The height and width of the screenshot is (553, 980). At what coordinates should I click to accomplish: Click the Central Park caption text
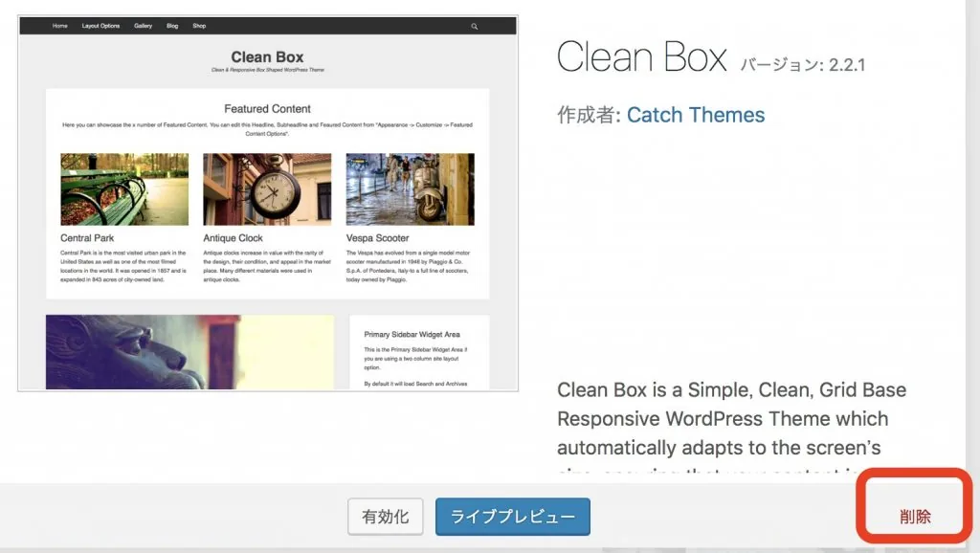pyautogui.click(x=87, y=238)
